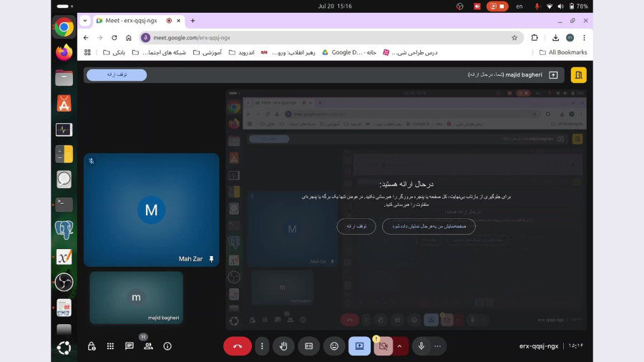The image size is (644, 362).
Task: Open system menu battery 78%
Action: (578, 6)
